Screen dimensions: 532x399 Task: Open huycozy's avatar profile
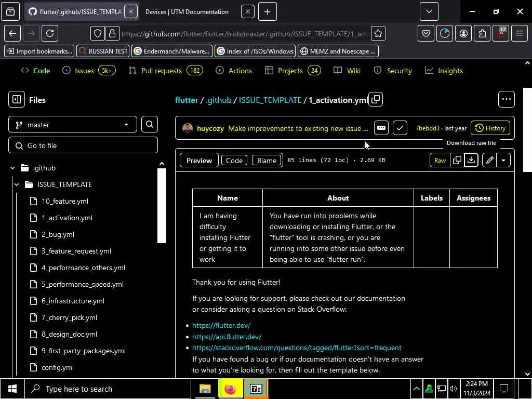click(x=187, y=128)
